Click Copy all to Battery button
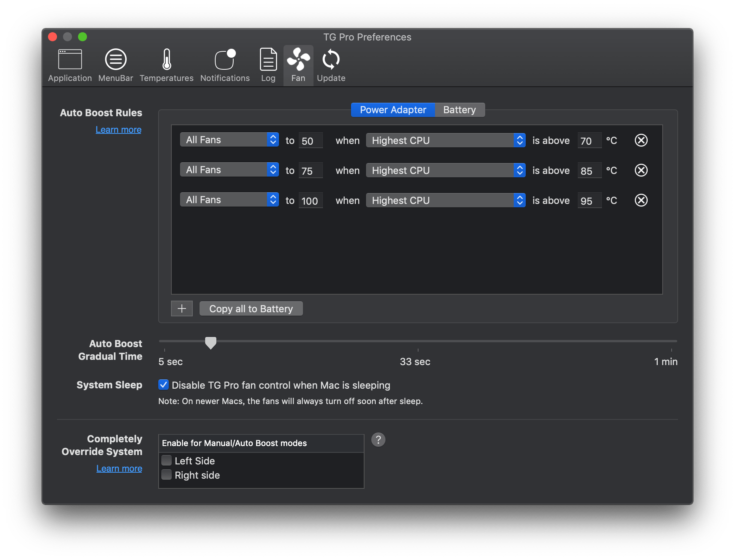Screen dimensions: 735x560 (251, 308)
